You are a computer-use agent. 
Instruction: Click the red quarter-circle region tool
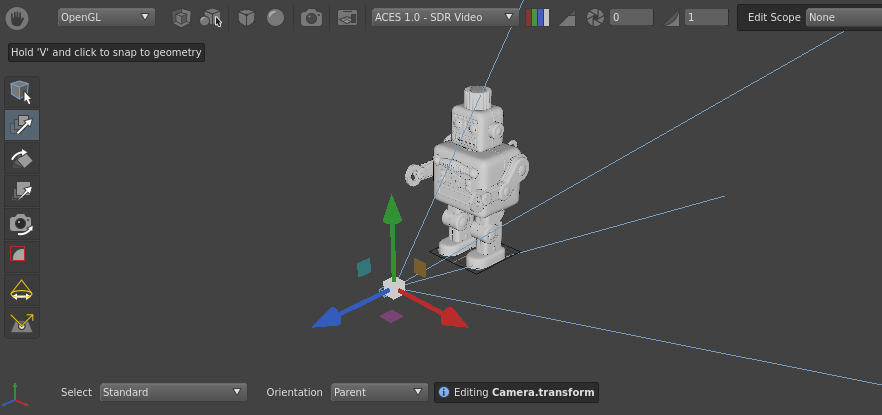click(22, 256)
